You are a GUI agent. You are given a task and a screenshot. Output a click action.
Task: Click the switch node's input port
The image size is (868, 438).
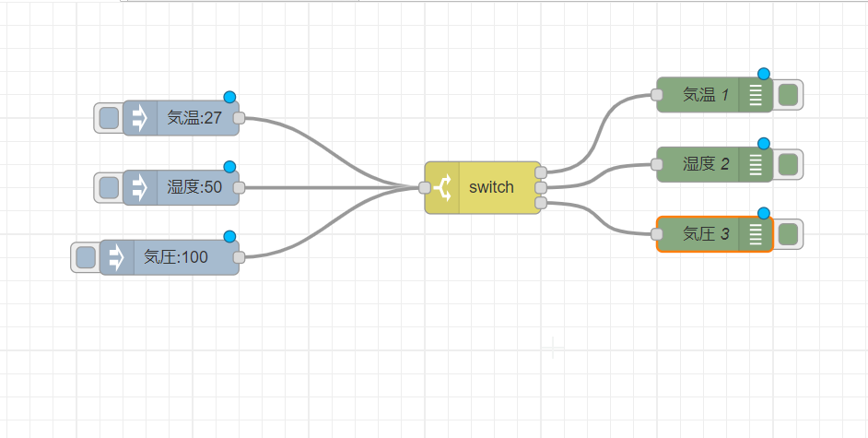[x=424, y=188]
